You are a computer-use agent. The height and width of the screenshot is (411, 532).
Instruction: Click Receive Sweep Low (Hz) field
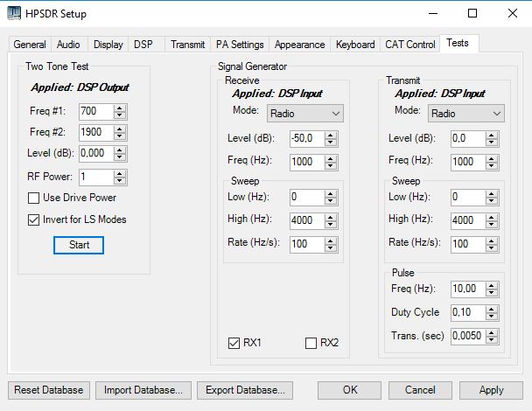[x=307, y=197]
